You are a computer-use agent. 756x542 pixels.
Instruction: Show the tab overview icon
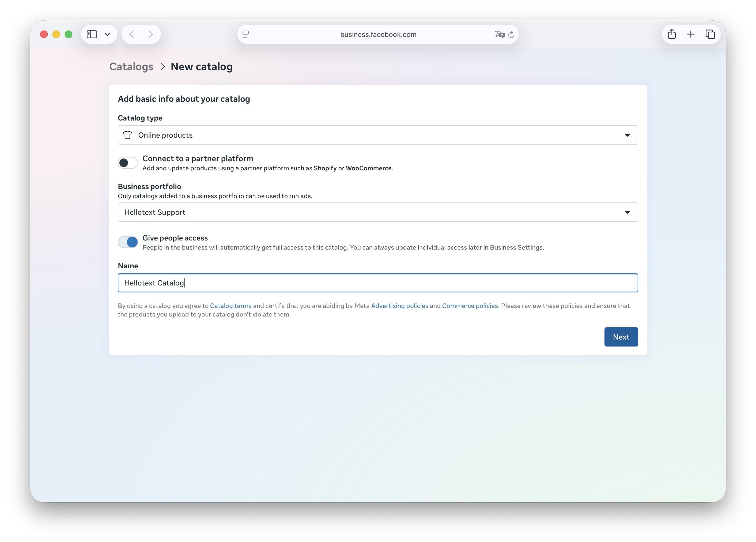[710, 34]
